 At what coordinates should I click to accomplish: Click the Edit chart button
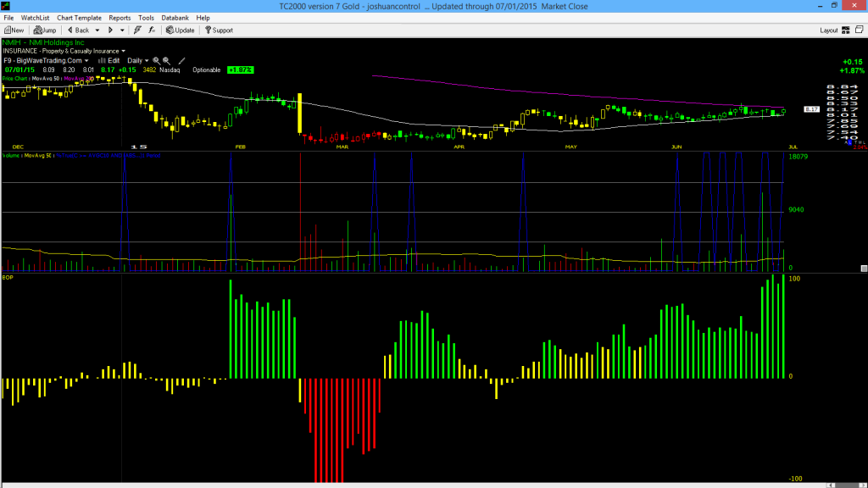[x=109, y=60]
